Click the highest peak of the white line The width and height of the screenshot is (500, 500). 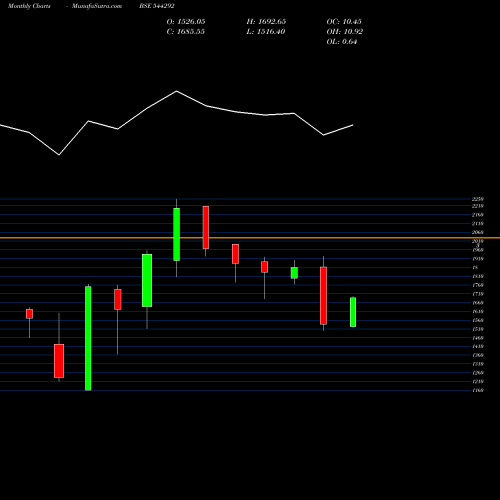click(x=176, y=91)
